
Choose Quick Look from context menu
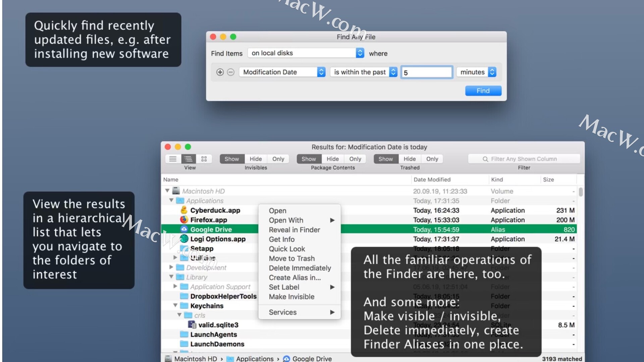[x=300, y=249]
